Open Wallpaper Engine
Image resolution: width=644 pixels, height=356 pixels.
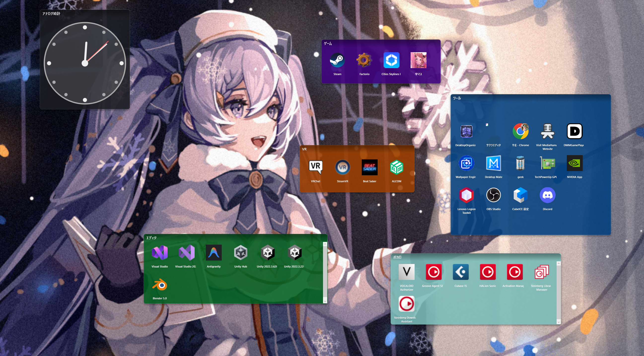(466, 163)
